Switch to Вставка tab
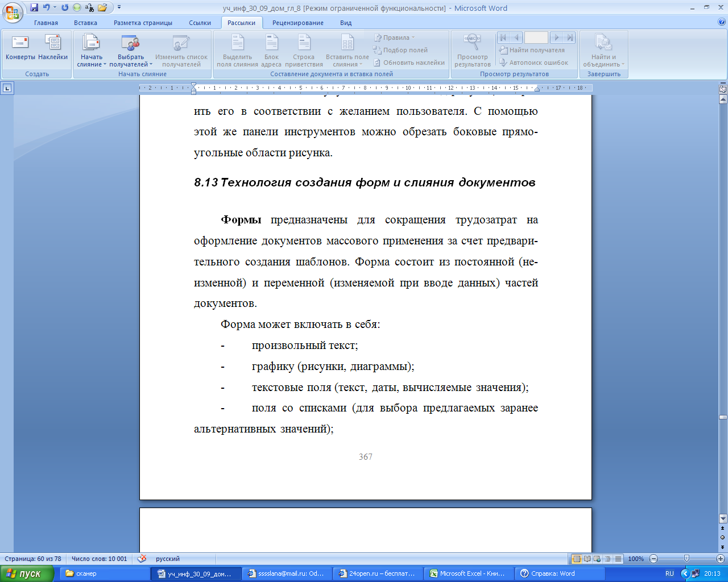The width and height of the screenshot is (728, 582). (85, 23)
